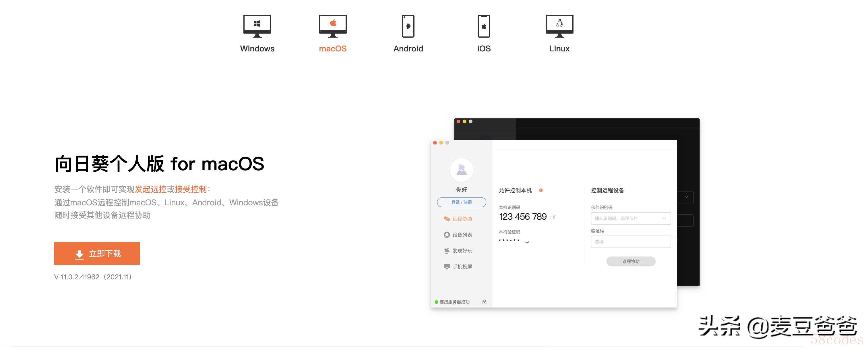Click the 向日葵个人版 for macOS heading
The width and height of the screenshot is (868, 348).
tap(159, 164)
